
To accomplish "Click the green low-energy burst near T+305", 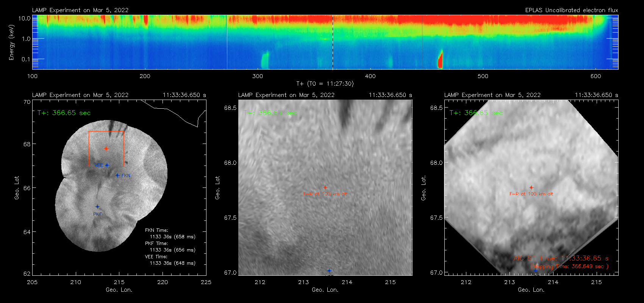I will [264, 61].
